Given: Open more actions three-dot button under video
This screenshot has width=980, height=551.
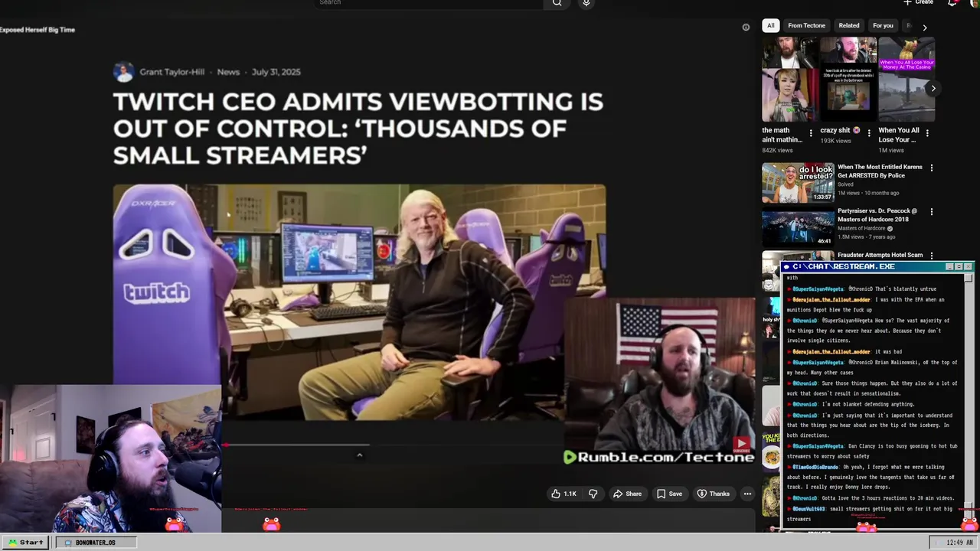Looking at the screenshot, I should [x=747, y=494].
